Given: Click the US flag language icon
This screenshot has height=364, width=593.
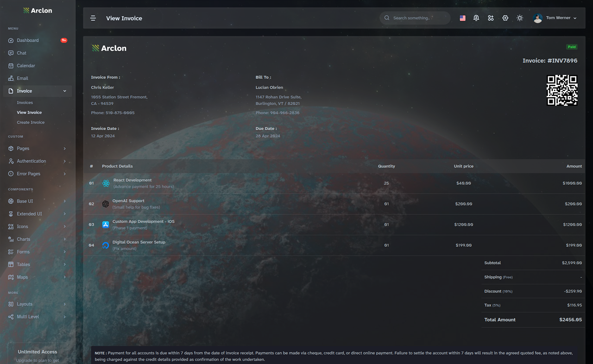Looking at the screenshot, I should tap(462, 18).
